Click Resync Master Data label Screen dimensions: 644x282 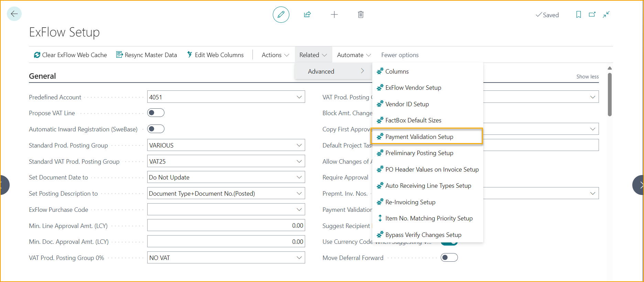pyautogui.click(x=151, y=55)
